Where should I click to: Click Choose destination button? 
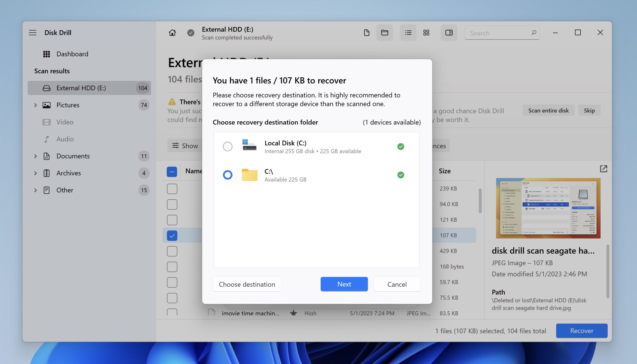[247, 284]
